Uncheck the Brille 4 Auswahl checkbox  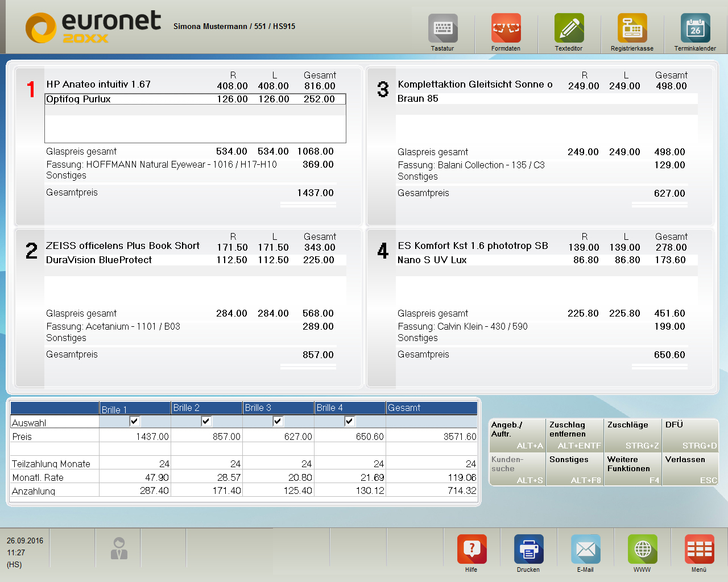(350, 421)
